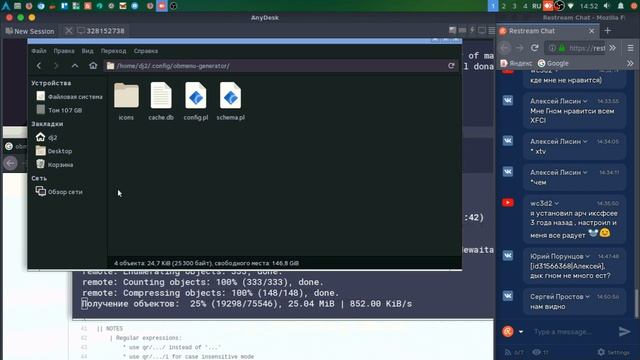The height and width of the screenshot is (360, 640).
Task: Reload the folder from the path bar
Action: (451, 66)
